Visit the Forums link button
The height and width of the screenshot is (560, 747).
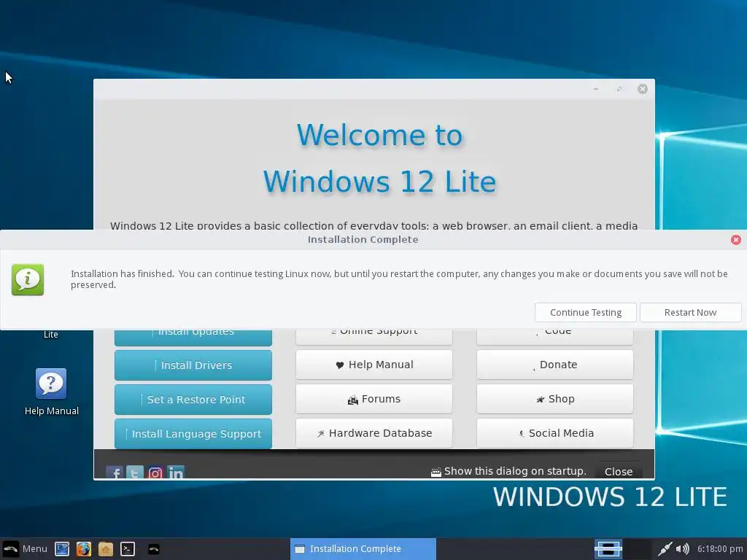tap(374, 399)
